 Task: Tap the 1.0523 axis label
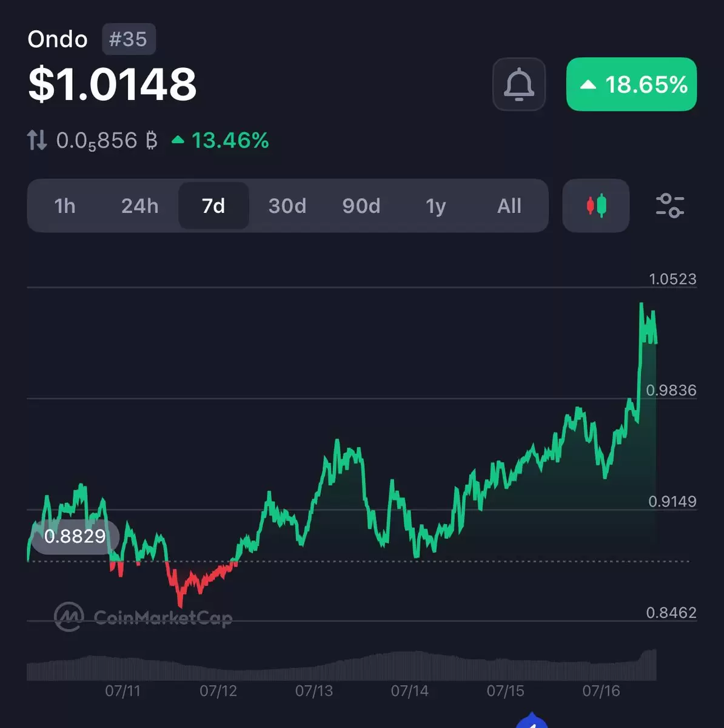(672, 279)
